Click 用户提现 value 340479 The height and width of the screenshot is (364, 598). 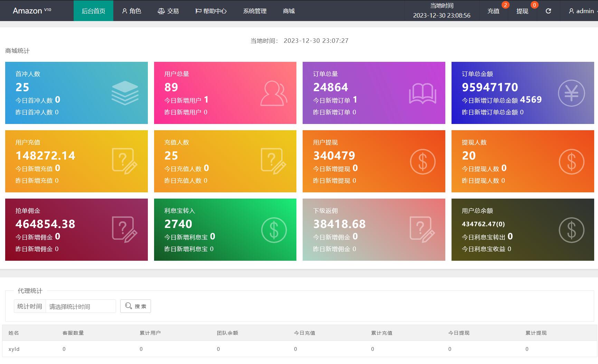(x=334, y=155)
